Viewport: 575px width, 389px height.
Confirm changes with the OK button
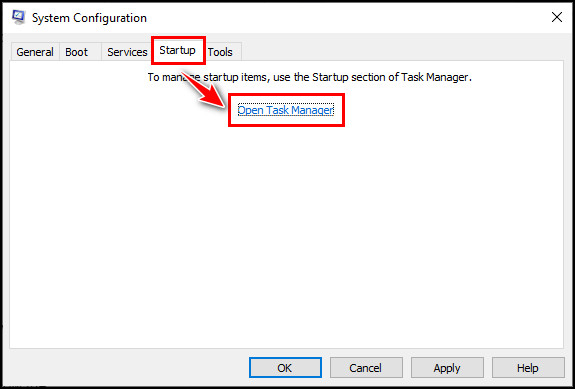tap(285, 368)
